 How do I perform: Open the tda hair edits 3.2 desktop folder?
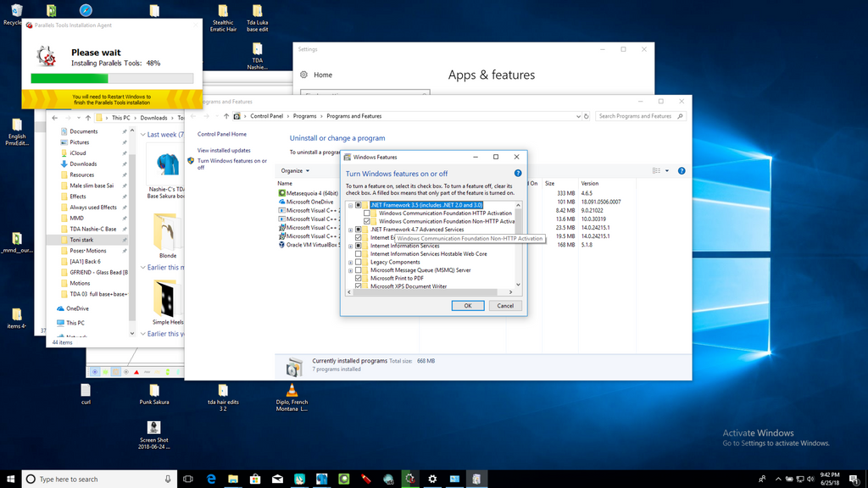point(223,398)
